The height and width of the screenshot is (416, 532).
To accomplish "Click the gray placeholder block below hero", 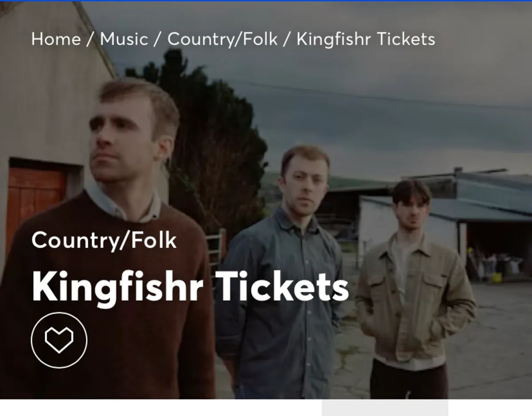I will click(385, 408).
